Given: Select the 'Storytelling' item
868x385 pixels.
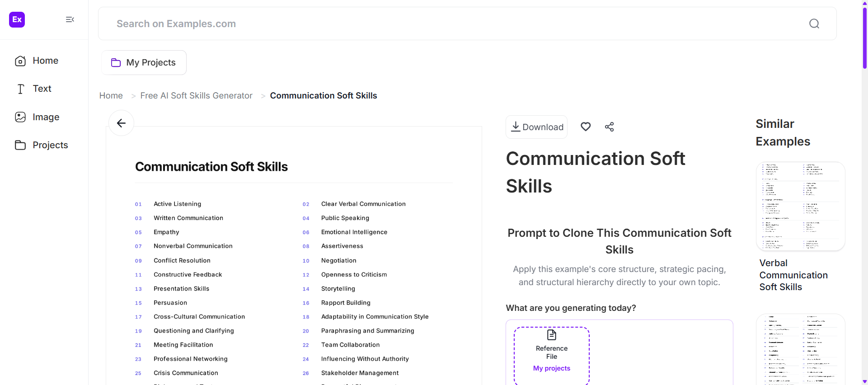Looking at the screenshot, I should (338, 288).
